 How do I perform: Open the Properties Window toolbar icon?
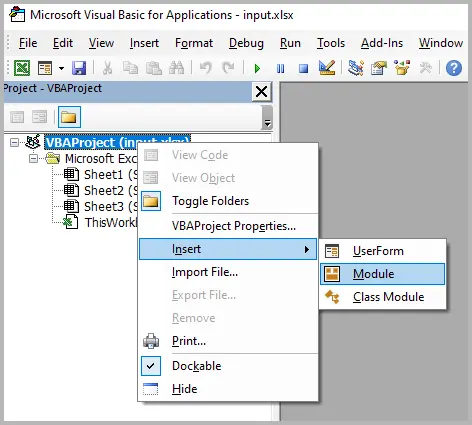coord(379,68)
